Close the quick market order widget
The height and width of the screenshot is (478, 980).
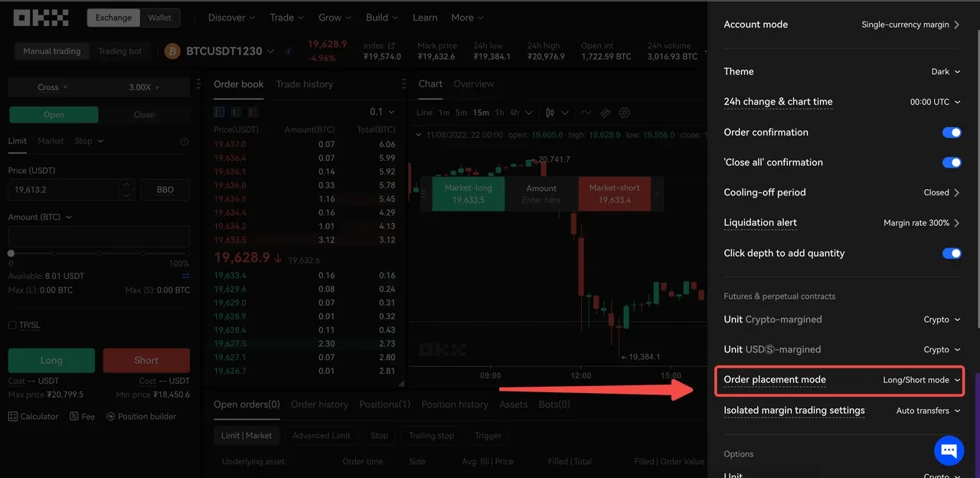[656, 194]
